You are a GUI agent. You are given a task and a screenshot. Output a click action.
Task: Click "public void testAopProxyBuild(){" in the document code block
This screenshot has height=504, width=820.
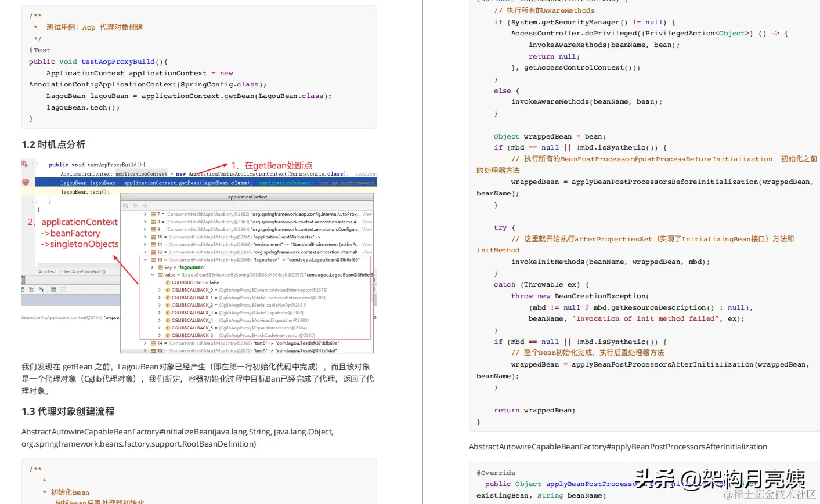pyautogui.click(x=98, y=61)
